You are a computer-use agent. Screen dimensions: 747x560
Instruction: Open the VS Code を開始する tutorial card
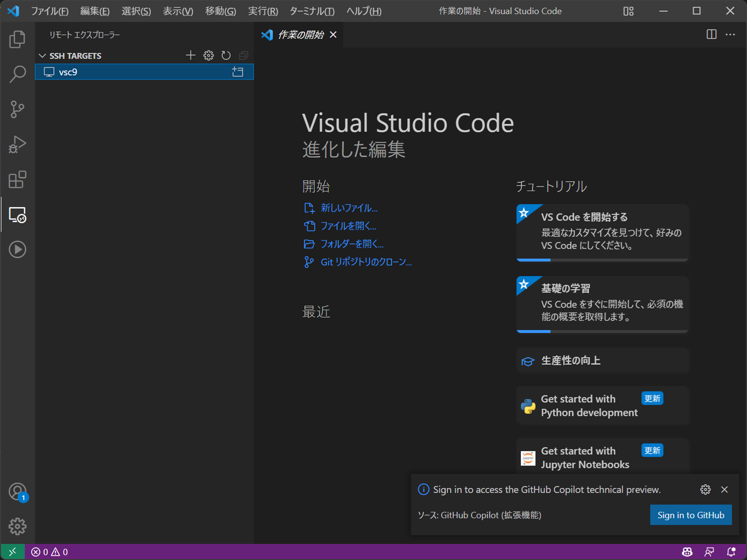[x=603, y=232]
